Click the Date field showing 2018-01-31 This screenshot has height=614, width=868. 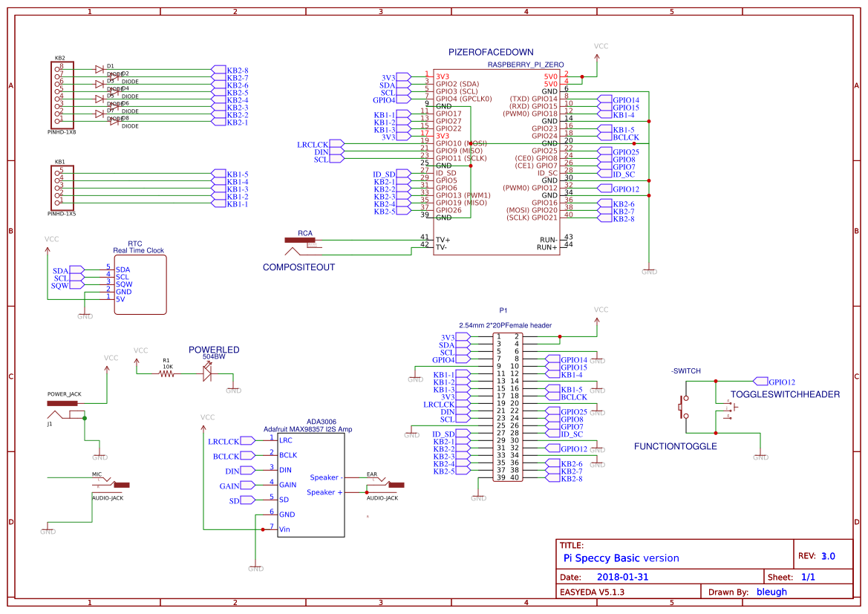click(x=624, y=576)
